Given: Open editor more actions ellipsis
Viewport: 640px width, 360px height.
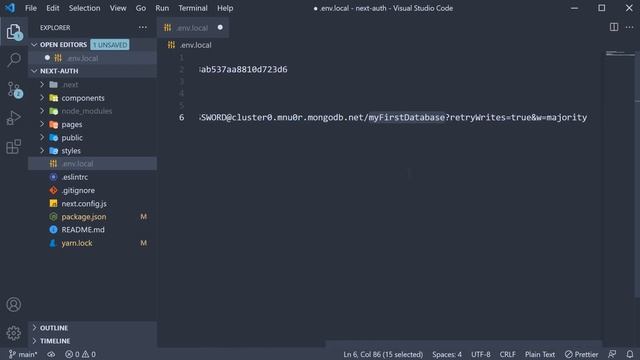Looking at the screenshot, I should click(x=629, y=27).
